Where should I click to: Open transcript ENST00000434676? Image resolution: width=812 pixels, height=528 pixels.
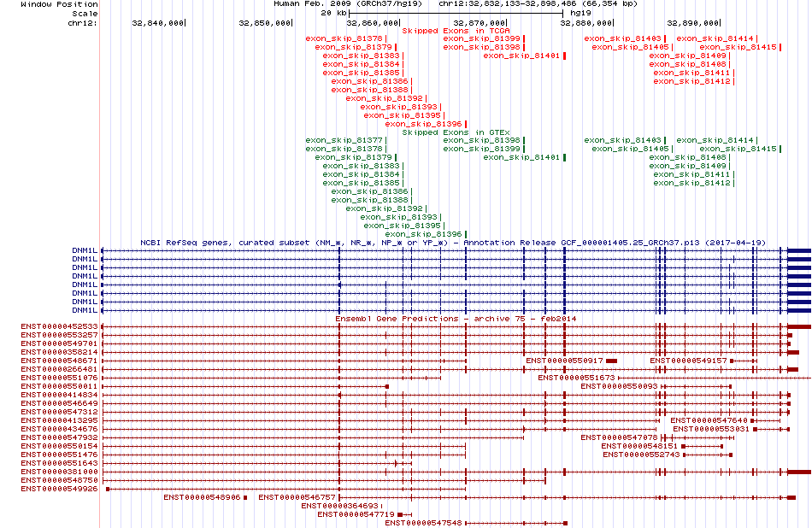tap(59, 429)
